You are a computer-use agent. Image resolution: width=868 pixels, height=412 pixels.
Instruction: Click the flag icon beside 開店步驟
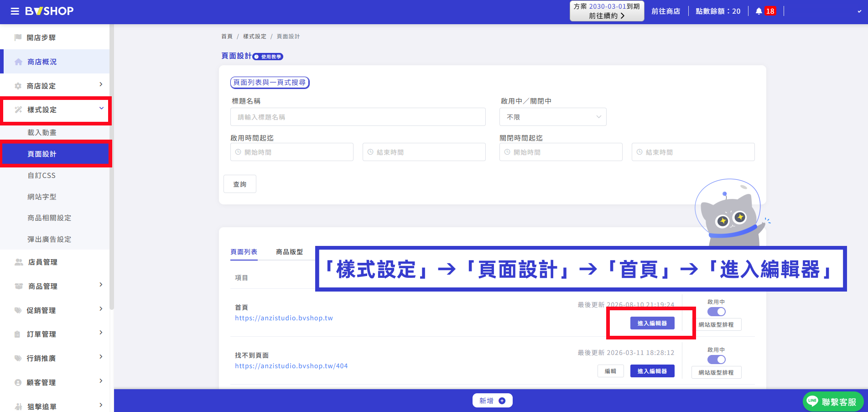click(18, 37)
